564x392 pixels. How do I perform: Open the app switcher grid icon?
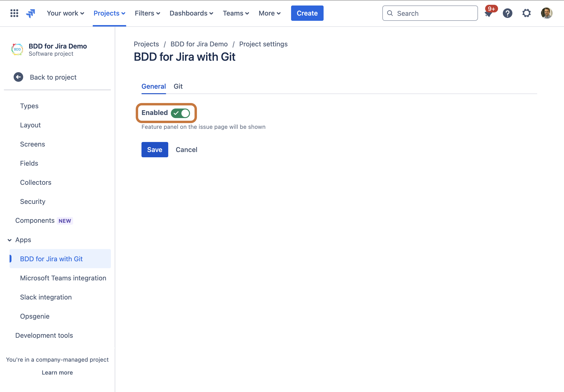[x=14, y=13]
